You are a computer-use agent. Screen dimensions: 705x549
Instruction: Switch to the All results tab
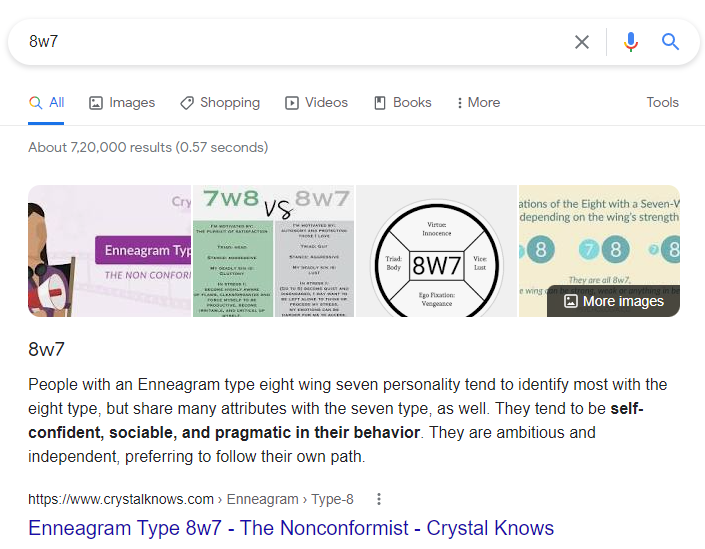pos(46,103)
